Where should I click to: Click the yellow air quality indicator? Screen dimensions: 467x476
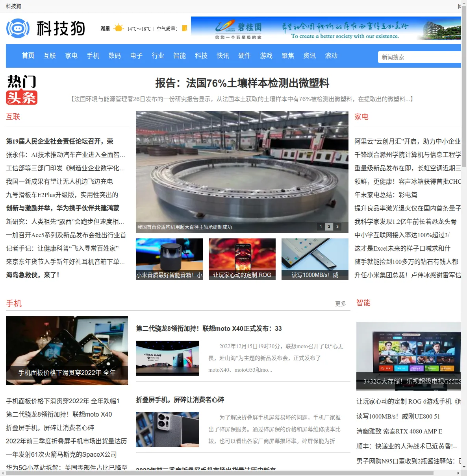click(x=184, y=28)
